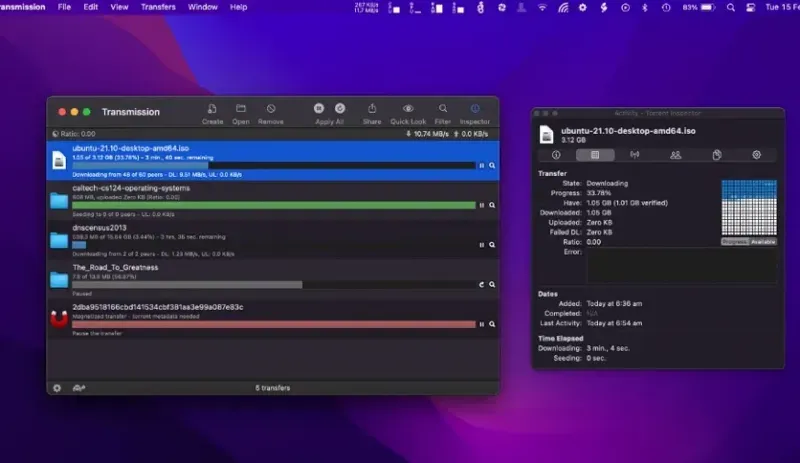Open the View menu

click(119, 7)
